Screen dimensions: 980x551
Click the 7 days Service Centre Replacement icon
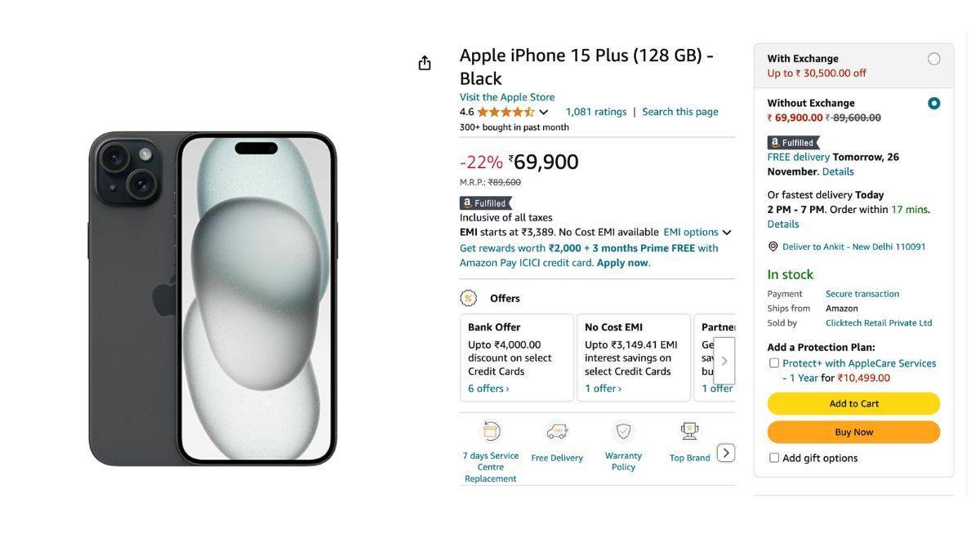491,431
